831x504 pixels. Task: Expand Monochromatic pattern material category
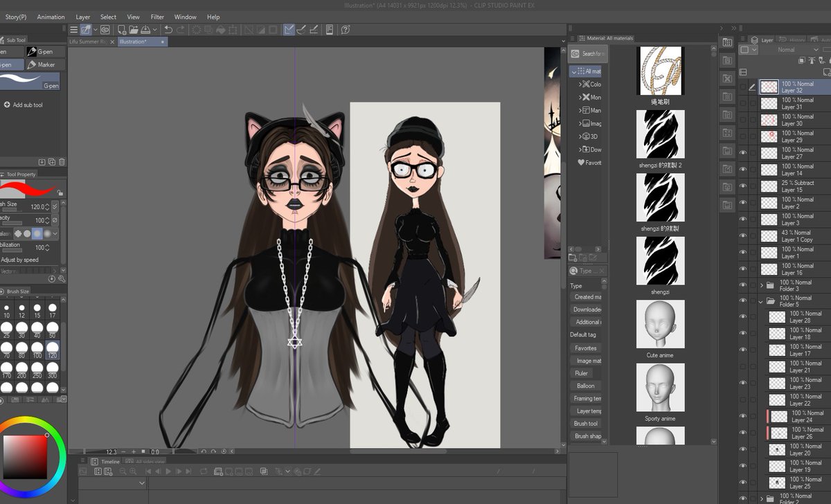pos(580,97)
